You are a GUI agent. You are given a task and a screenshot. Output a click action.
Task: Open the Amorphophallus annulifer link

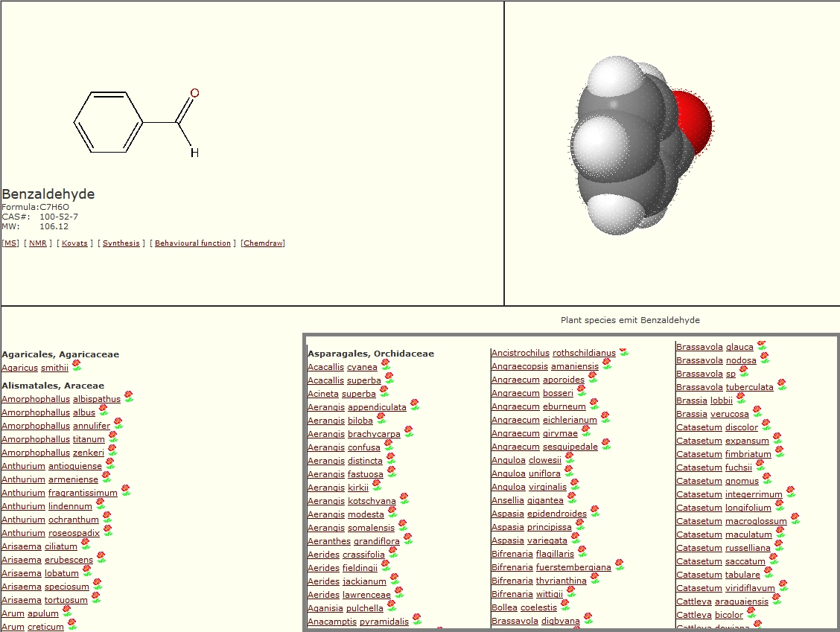click(x=56, y=426)
